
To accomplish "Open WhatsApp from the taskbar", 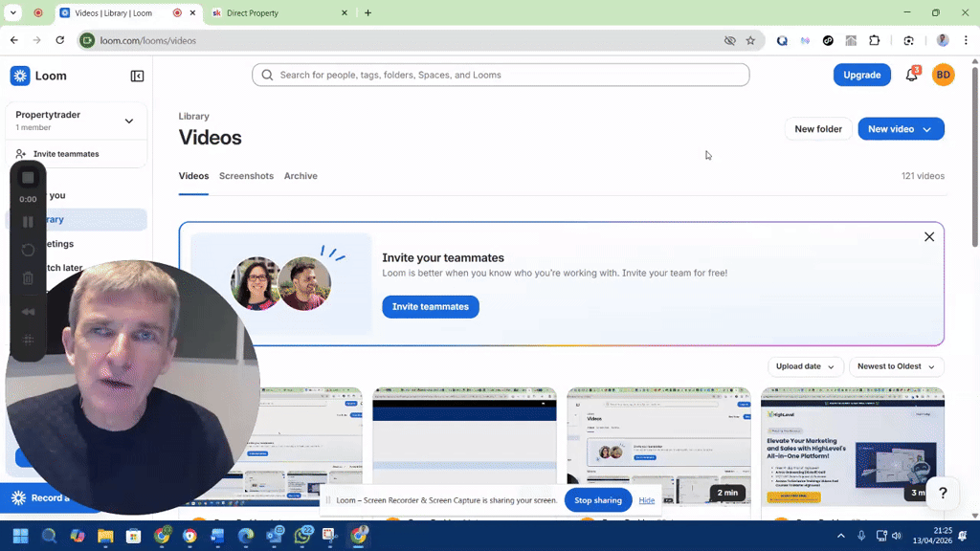I will point(302,536).
